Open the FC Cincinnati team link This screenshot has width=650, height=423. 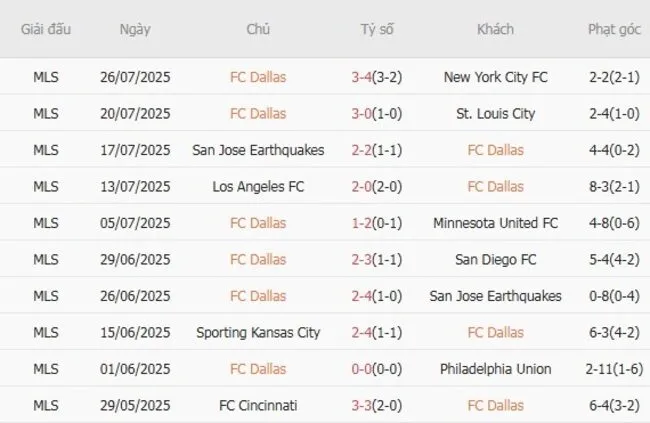(x=258, y=406)
